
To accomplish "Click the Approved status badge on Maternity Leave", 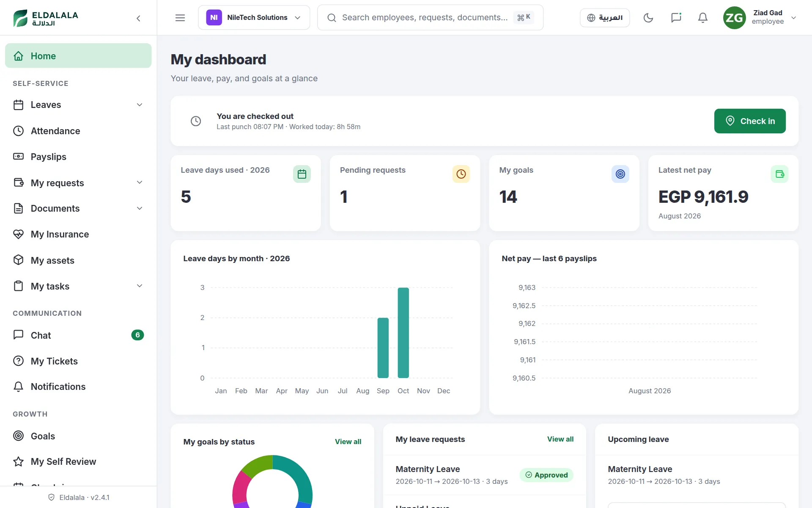I will click(546, 475).
